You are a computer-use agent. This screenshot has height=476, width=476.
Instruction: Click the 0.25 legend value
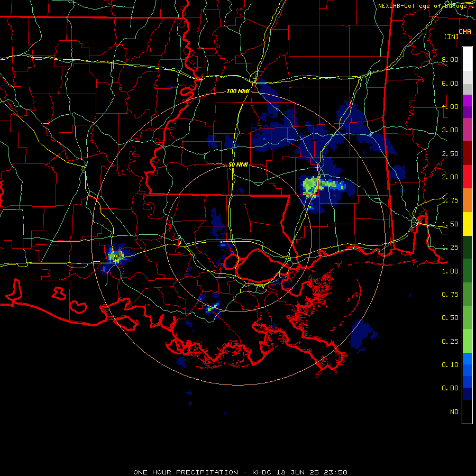tap(450, 342)
